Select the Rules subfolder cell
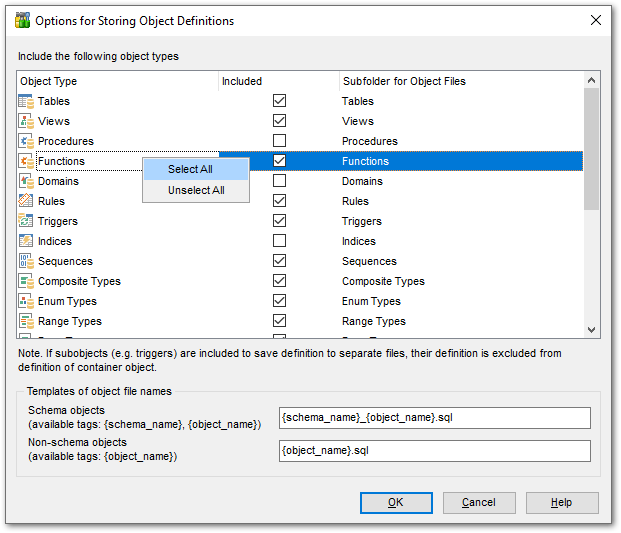Viewport: 621px width, 533px height. tap(461, 201)
